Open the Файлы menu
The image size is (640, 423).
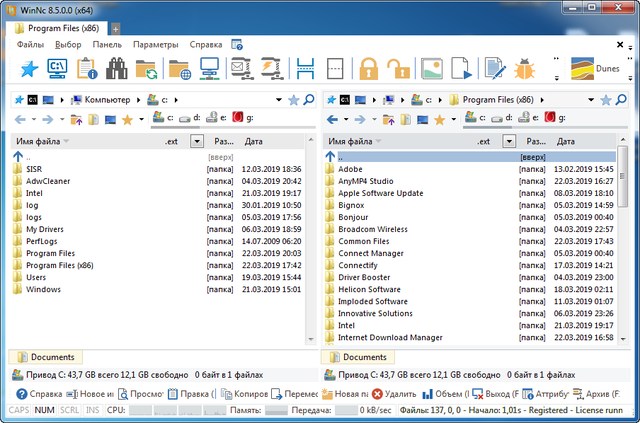30,45
